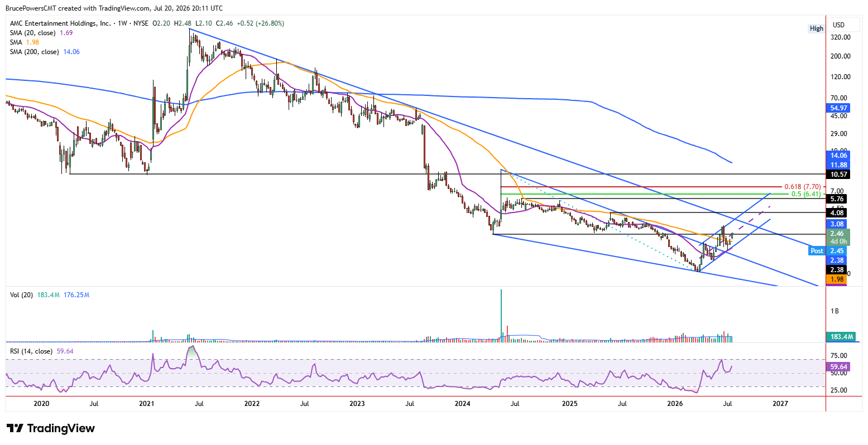Click the 2025 time axis label
Viewport: 868px width, 445px height.
click(x=569, y=403)
